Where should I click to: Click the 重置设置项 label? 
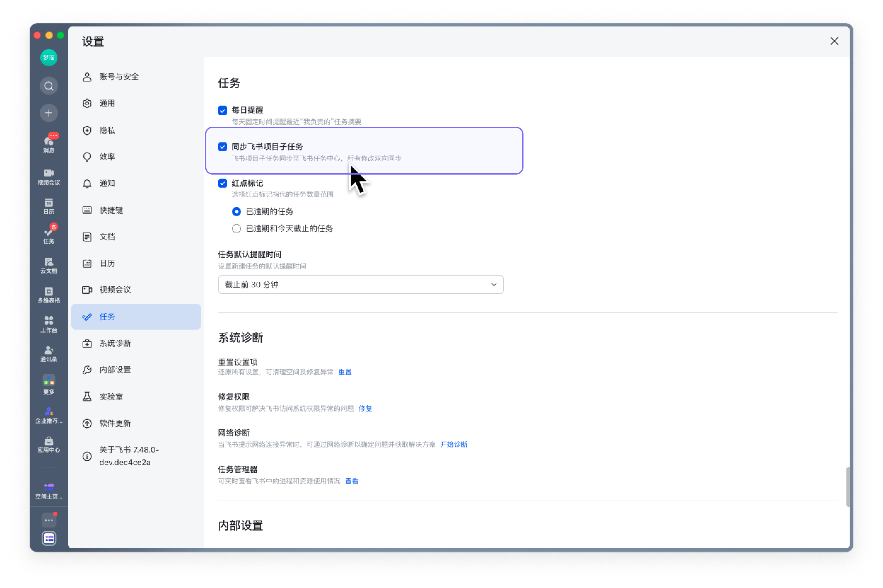coord(237,362)
